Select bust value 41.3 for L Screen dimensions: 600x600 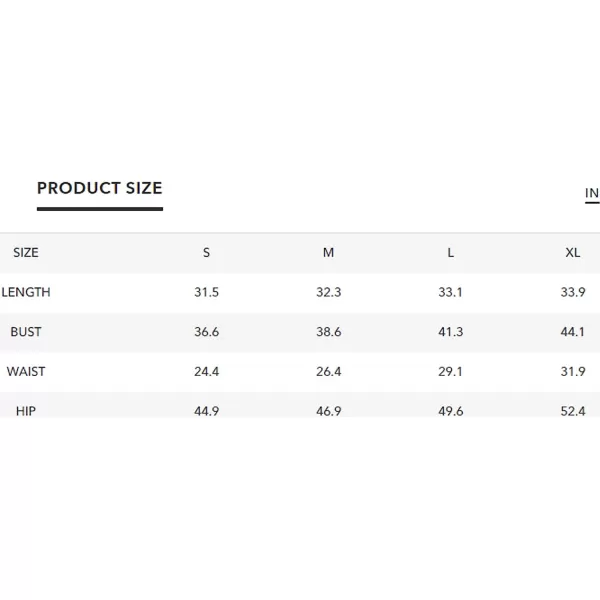coord(450,332)
